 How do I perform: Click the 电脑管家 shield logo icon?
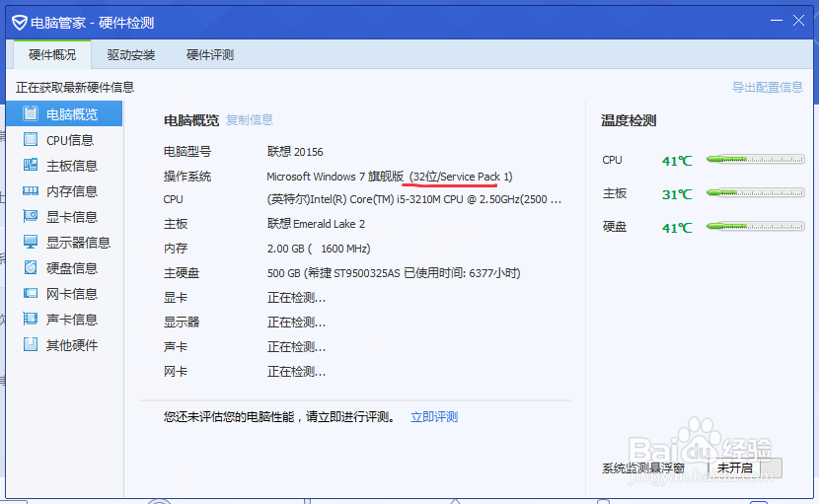point(20,23)
